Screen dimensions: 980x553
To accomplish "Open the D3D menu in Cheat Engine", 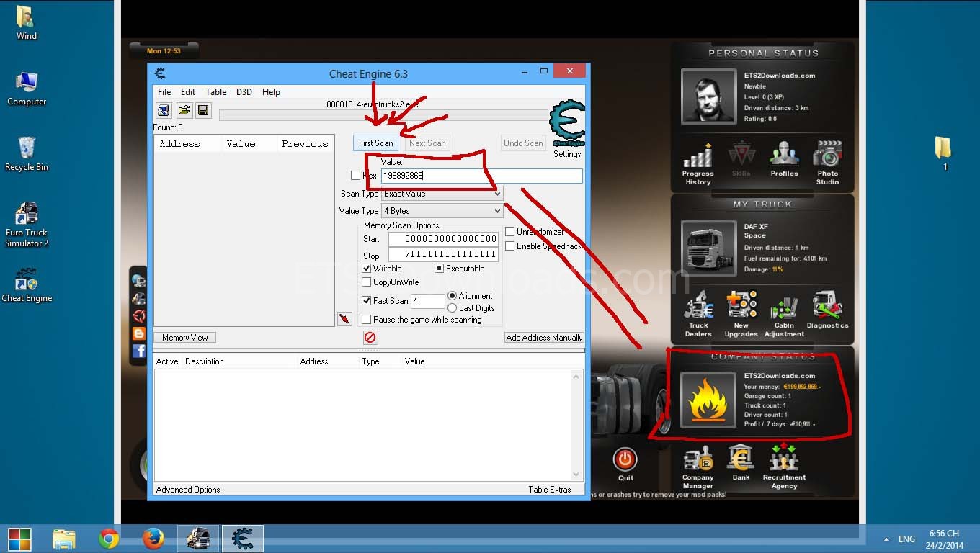I will coord(244,91).
